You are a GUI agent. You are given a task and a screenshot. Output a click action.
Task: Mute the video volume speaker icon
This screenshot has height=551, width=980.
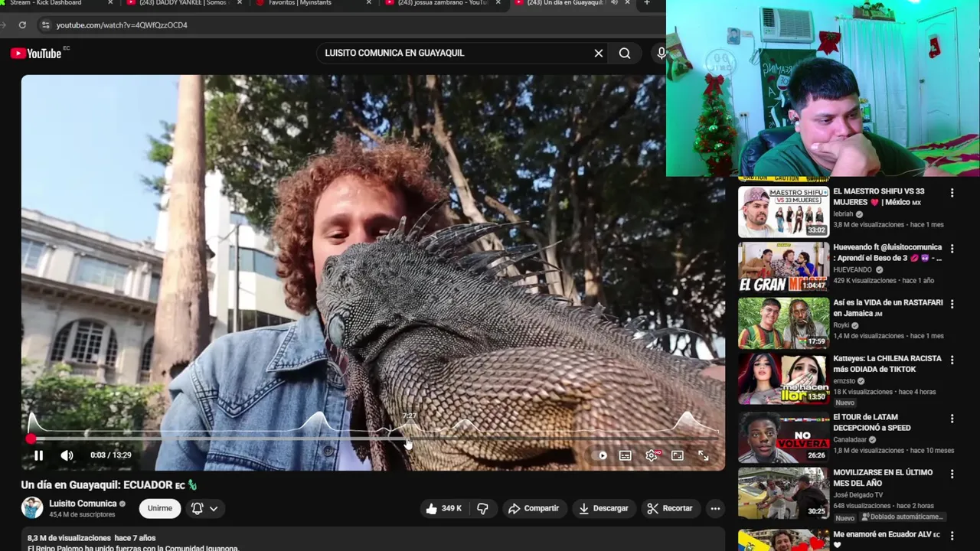click(67, 455)
